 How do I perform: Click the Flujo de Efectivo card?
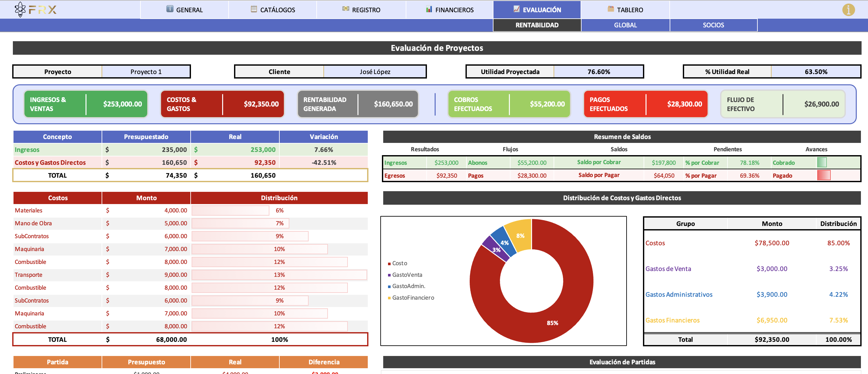pyautogui.click(x=782, y=104)
